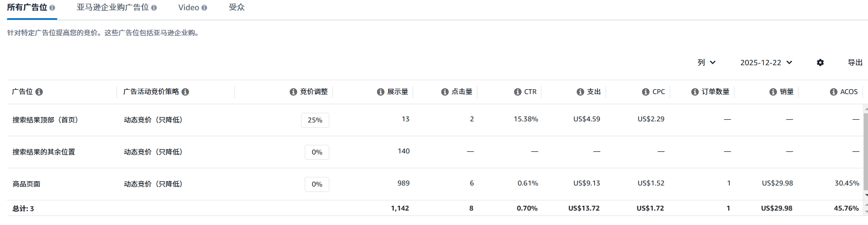Open the 亚马逊企业购广告位 tab
This screenshot has width=868, height=225.
pyautogui.click(x=112, y=7)
